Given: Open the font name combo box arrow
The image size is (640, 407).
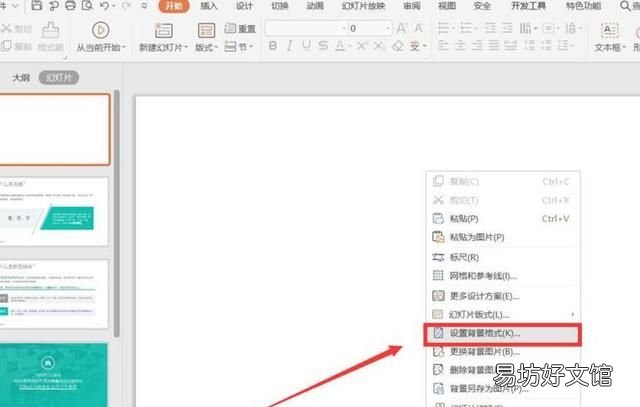Looking at the screenshot, I should [x=343, y=28].
